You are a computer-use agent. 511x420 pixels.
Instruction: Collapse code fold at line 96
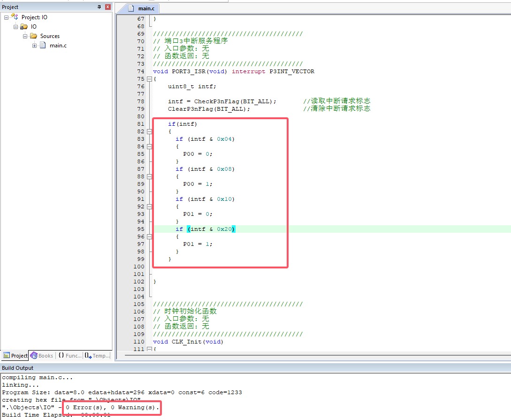149,237
